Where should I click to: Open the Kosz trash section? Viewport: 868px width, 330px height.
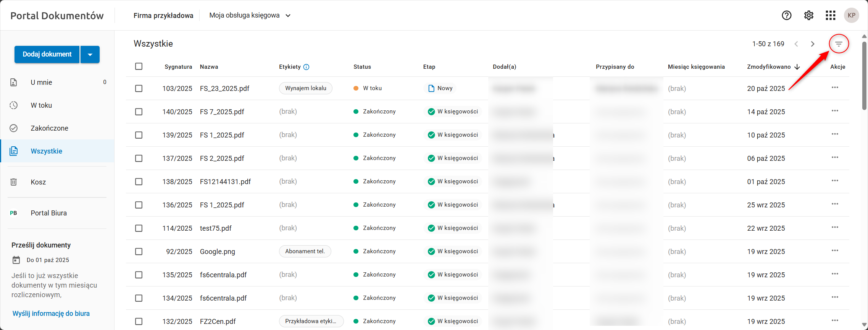point(38,182)
